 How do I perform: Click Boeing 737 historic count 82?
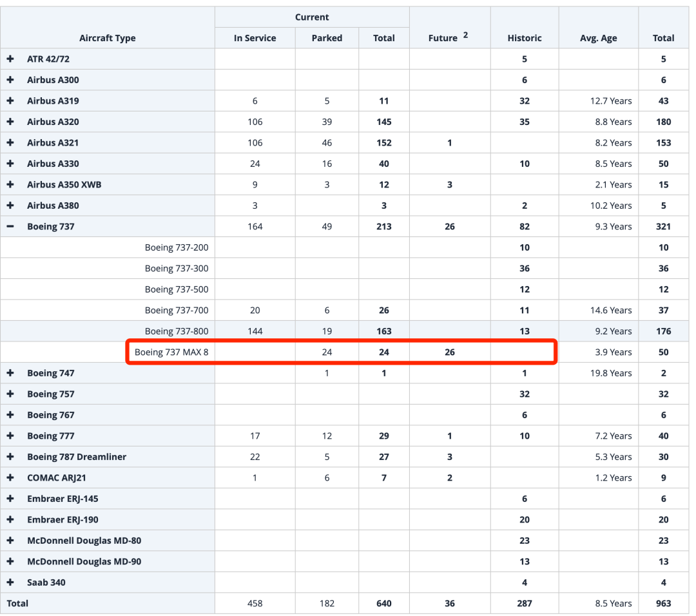click(x=524, y=226)
